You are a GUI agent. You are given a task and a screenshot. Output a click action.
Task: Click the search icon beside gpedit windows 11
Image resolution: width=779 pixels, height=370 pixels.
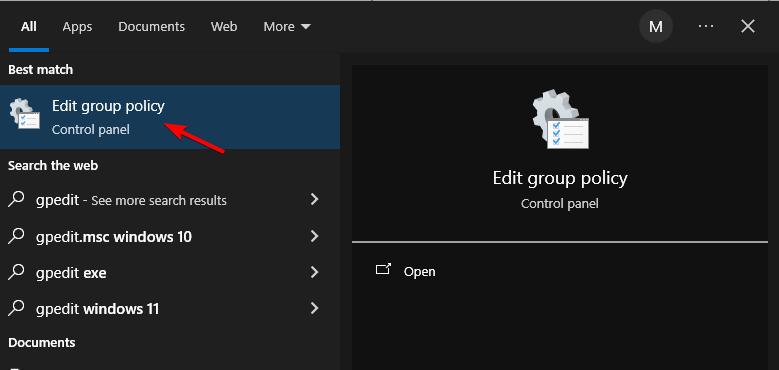coord(17,308)
